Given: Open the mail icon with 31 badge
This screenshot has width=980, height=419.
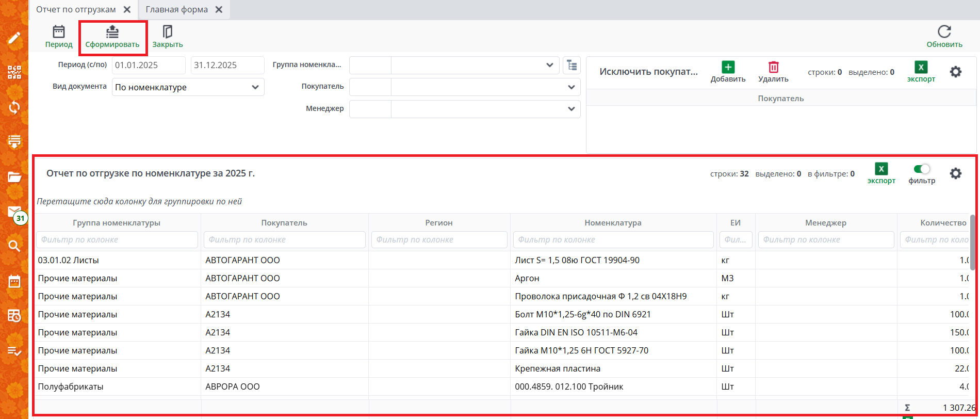Looking at the screenshot, I should (14, 212).
